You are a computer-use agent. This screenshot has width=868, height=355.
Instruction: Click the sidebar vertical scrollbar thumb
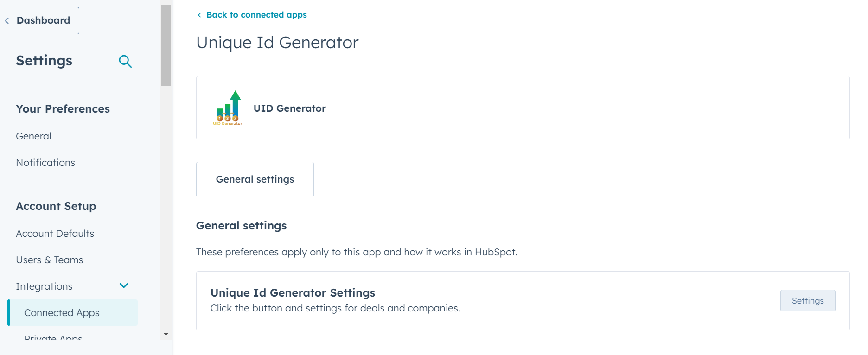(166, 45)
